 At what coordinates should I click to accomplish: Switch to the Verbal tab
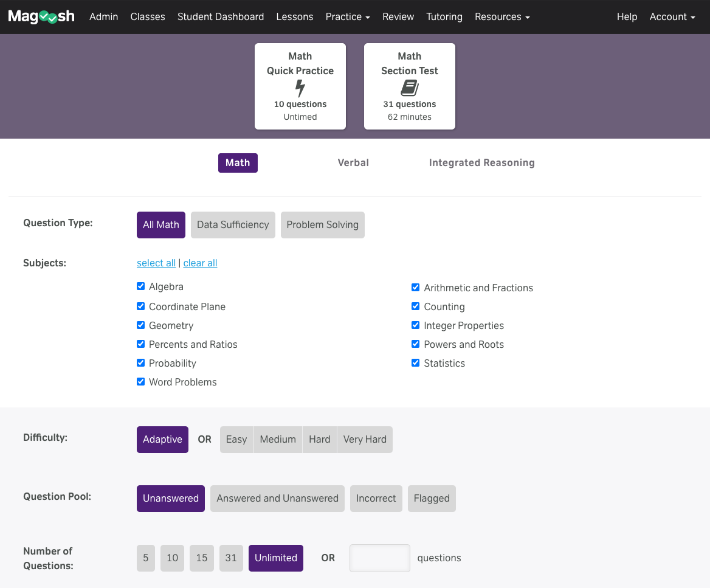click(x=353, y=163)
